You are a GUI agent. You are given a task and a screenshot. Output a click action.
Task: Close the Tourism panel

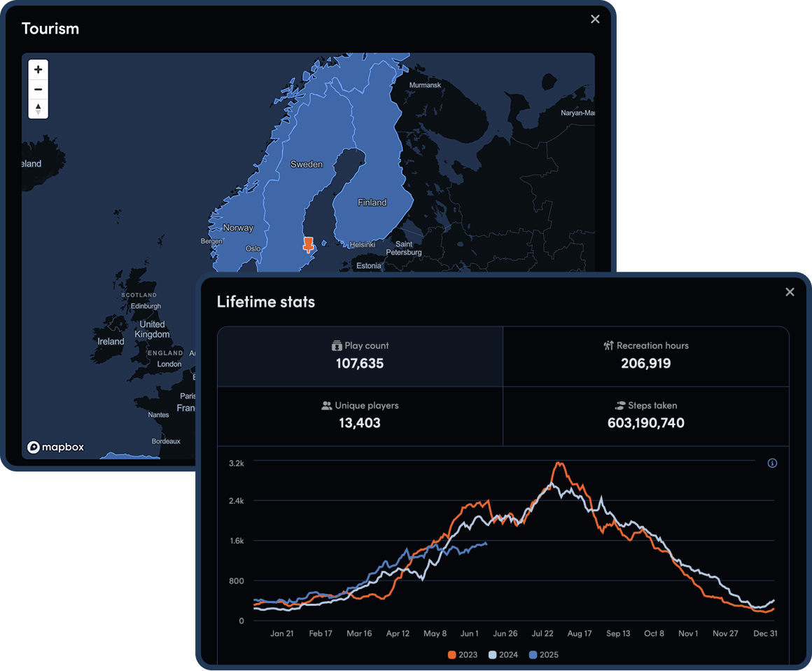click(595, 20)
